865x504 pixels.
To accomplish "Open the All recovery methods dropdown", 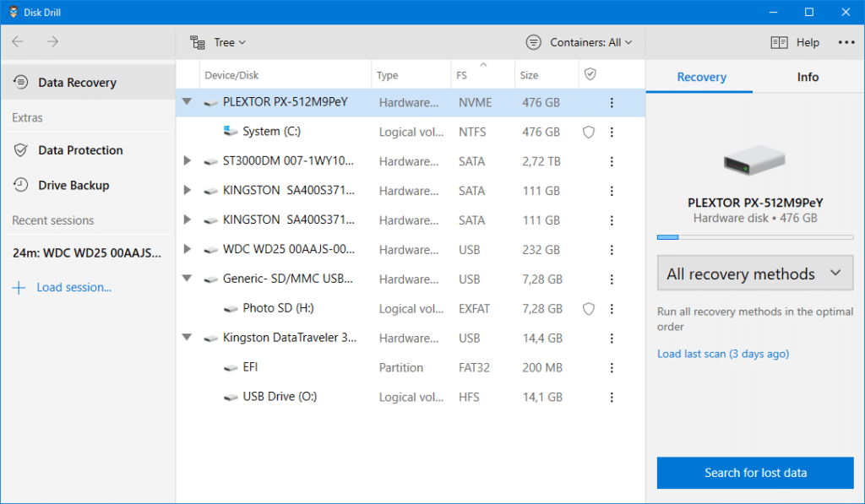I will 754,273.
